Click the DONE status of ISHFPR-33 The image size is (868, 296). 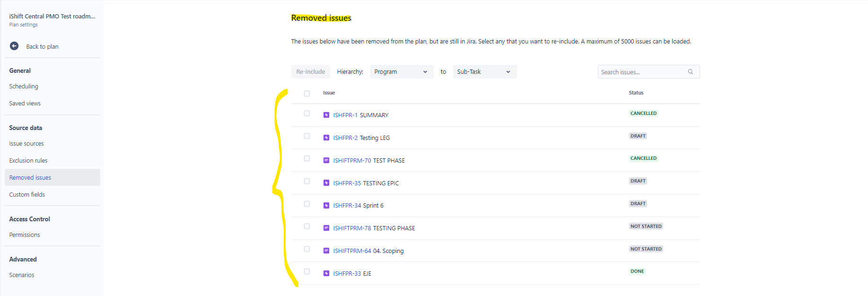click(x=637, y=271)
